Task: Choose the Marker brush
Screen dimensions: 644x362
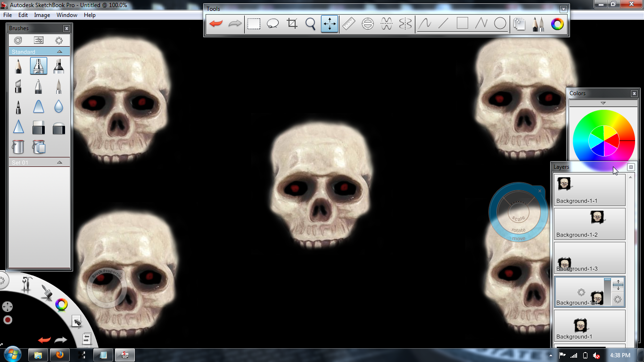Action: (58, 66)
